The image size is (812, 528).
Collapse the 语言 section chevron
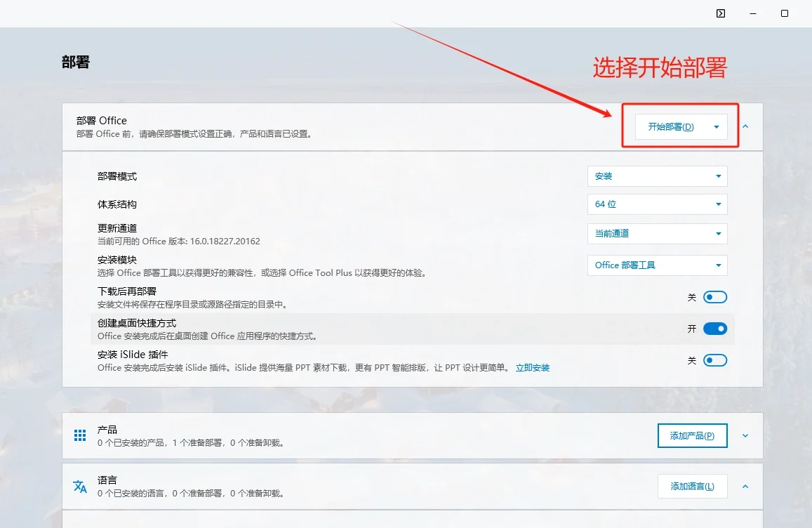point(745,486)
